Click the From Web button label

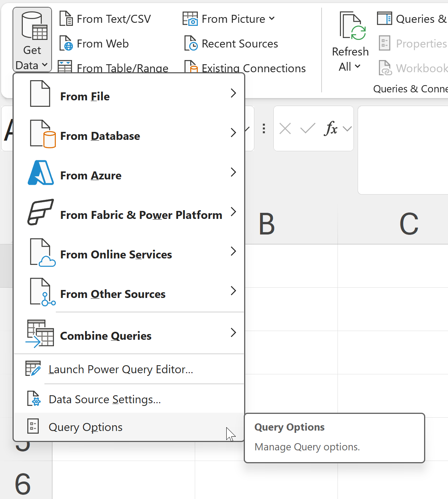[x=103, y=44]
